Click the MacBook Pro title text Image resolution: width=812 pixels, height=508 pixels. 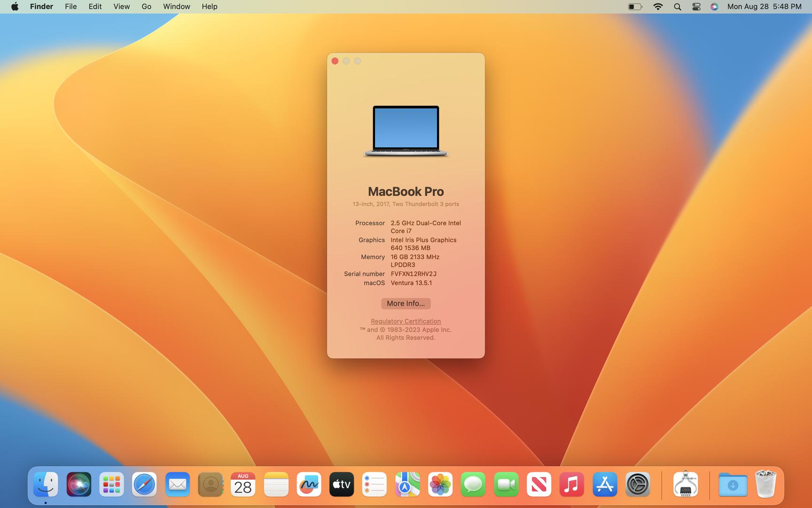click(x=406, y=191)
